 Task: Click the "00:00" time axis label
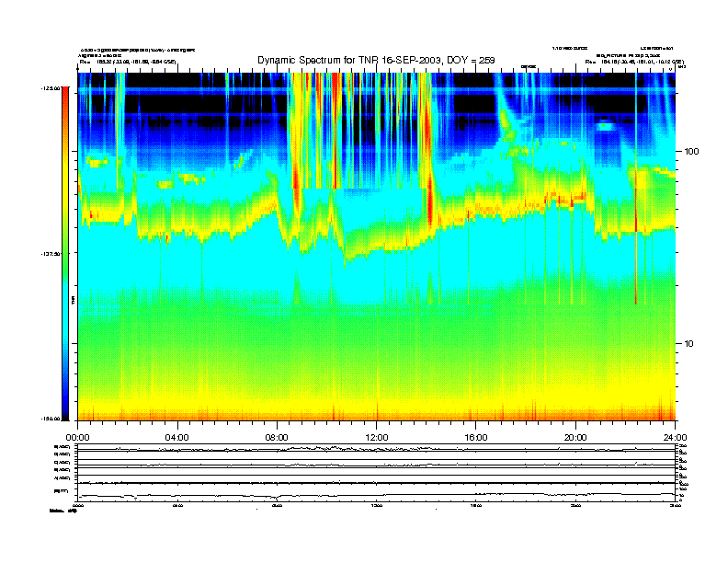(x=77, y=438)
